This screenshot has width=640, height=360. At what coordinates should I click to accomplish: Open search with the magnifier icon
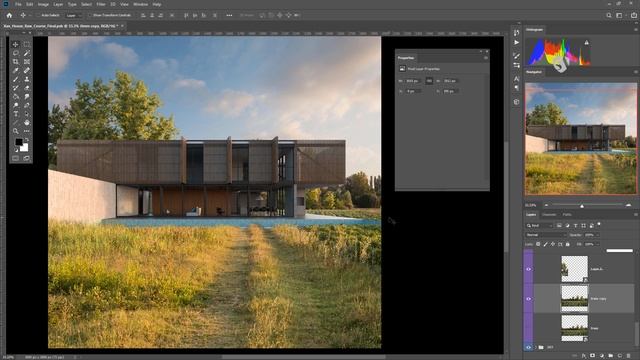pyautogui.click(x=609, y=15)
